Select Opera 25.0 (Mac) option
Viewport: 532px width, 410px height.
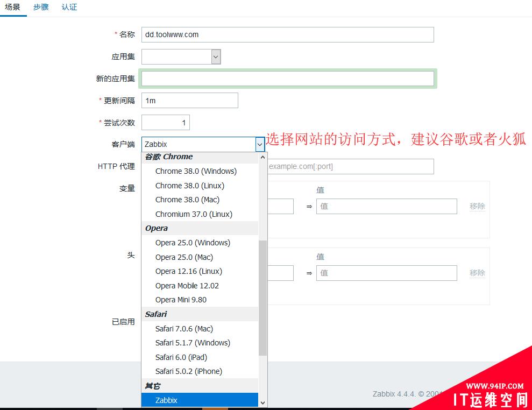(x=200, y=257)
